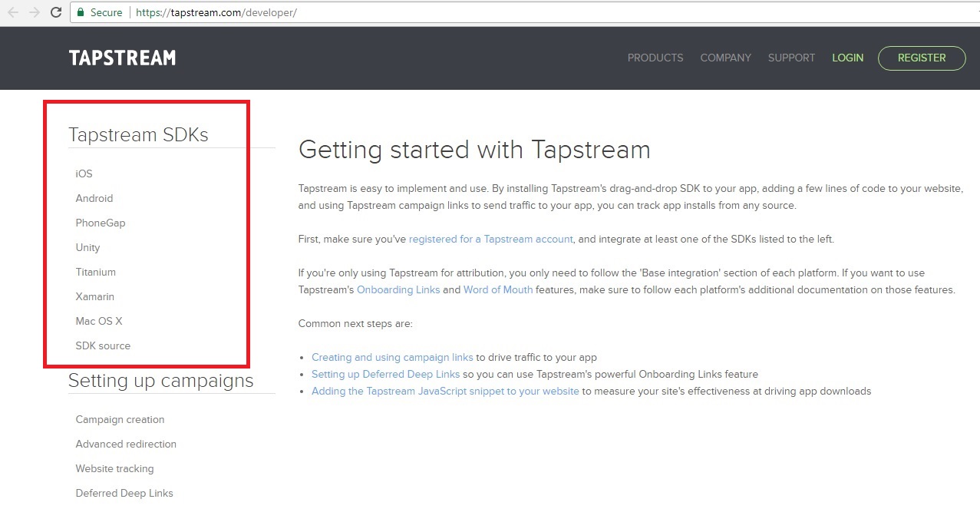980x509 pixels.
Task: Open the iOS SDK page
Action: tap(84, 174)
